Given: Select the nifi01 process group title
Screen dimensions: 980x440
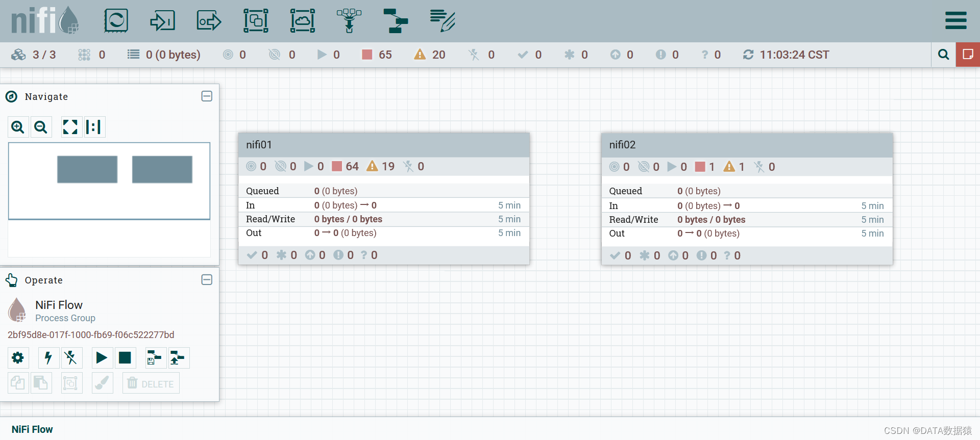Looking at the screenshot, I should pyautogui.click(x=259, y=145).
